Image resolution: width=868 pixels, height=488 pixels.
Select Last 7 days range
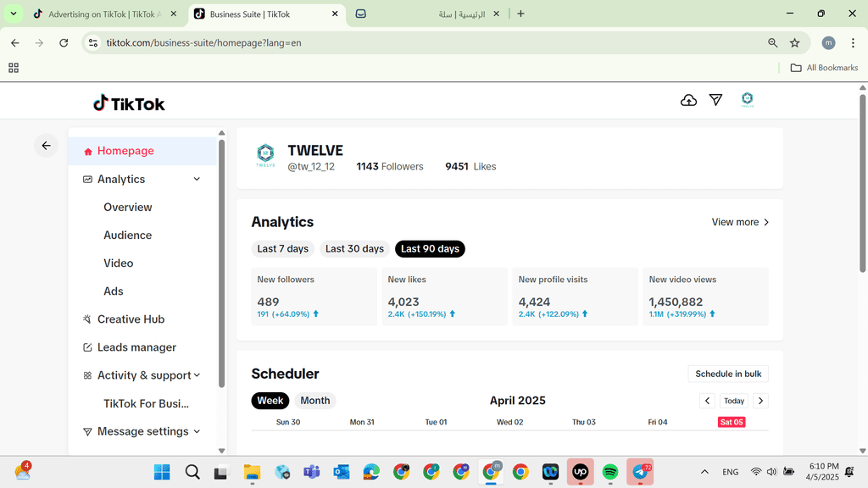click(282, 249)
